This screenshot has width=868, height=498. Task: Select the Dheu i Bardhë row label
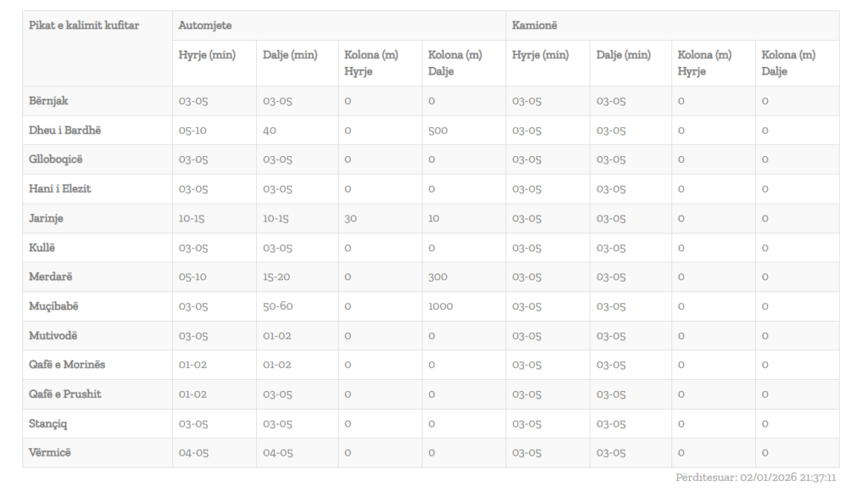(65, 131)
